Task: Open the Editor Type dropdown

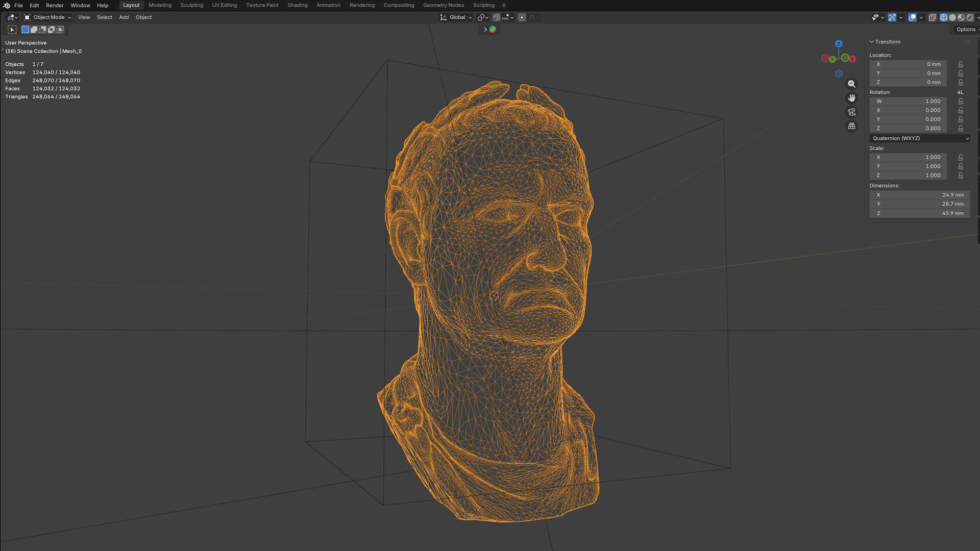Action: pos(12,17)
